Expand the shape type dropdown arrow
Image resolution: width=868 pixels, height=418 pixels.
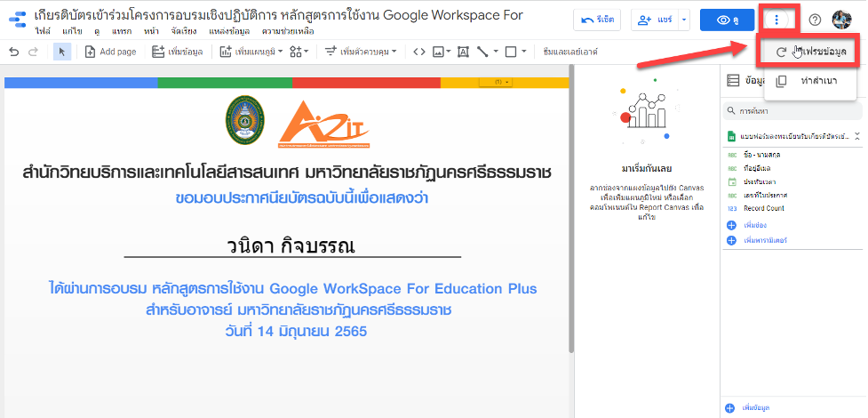pyautogui.click(x=523, y=52)
